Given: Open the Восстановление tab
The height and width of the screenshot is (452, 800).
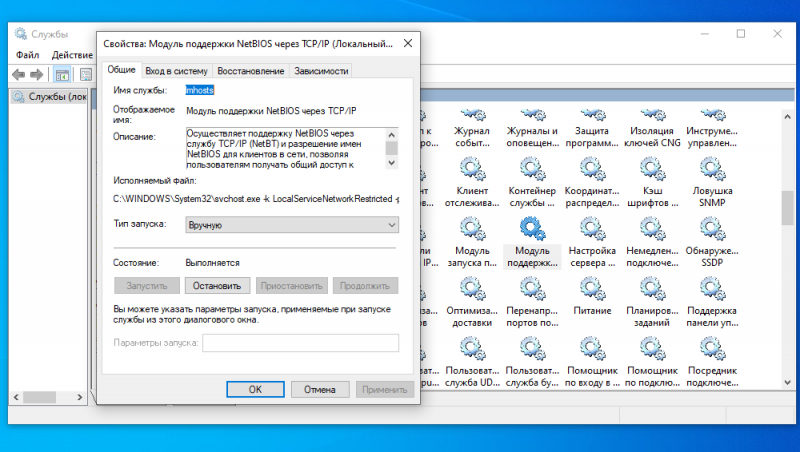Looking at the screenshot, I should pos(251,71).
